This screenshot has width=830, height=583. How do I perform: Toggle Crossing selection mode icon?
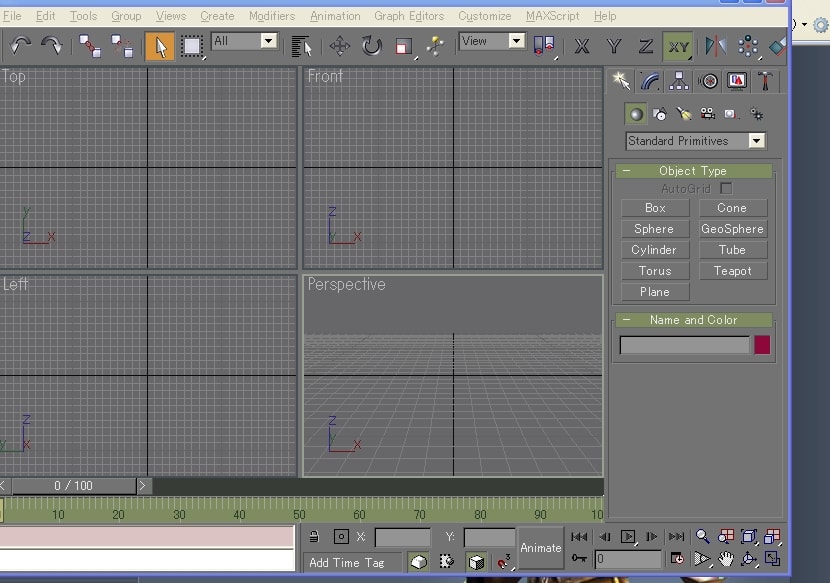(x=447, y=561)
